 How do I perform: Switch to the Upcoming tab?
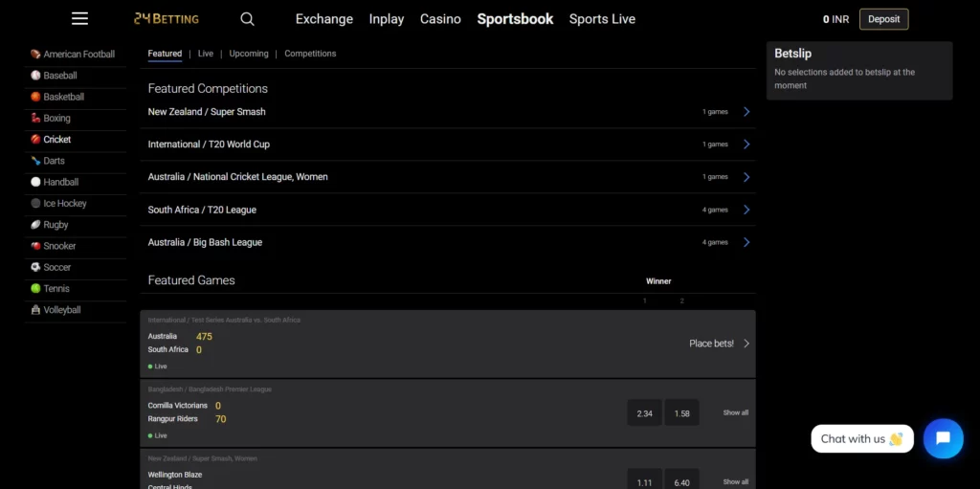click(249, 54)
